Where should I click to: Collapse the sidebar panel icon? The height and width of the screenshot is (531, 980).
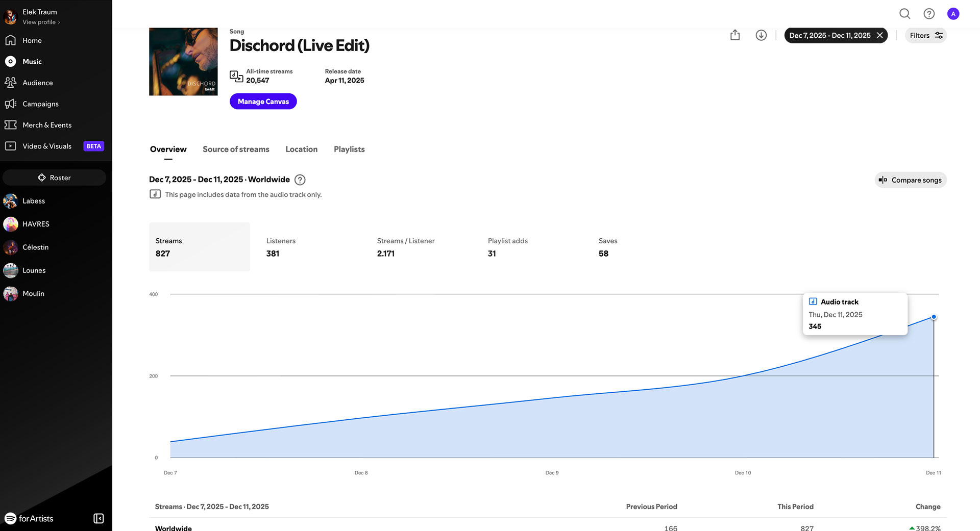tap(99, 518)
